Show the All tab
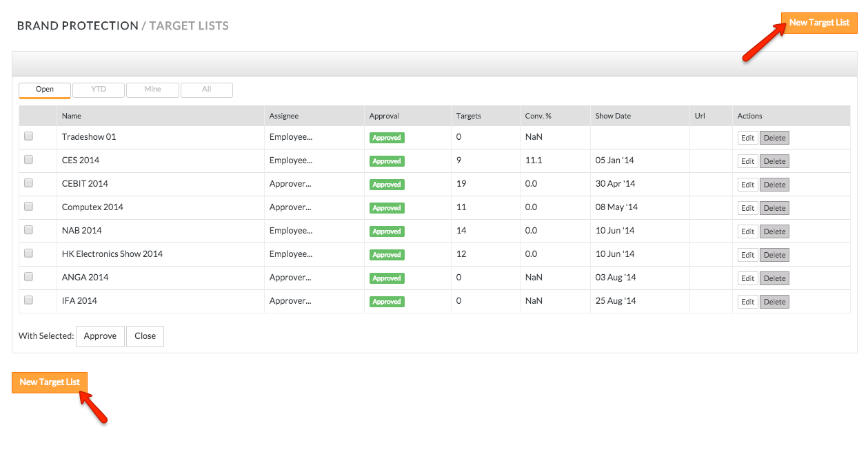 [206, 90]
